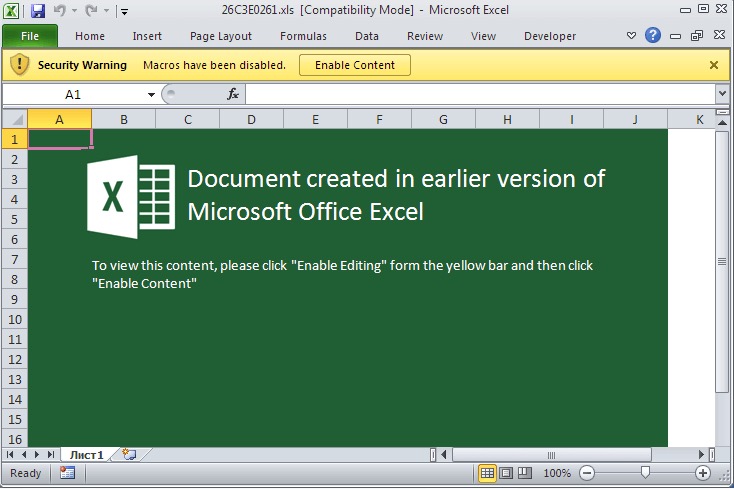The height and width of the screenshot is (489, 734).
Task: Open the Name Box dropdown arrow
Action: coord(151,95)
